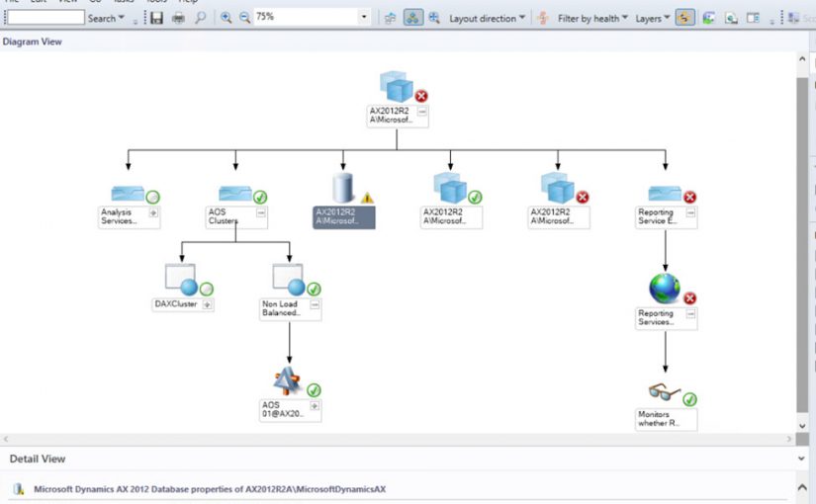Click the Microsoft Dynamics AX 2012 Database properties title
Viewport: 816px width, 504px height.
pos(210,489)
